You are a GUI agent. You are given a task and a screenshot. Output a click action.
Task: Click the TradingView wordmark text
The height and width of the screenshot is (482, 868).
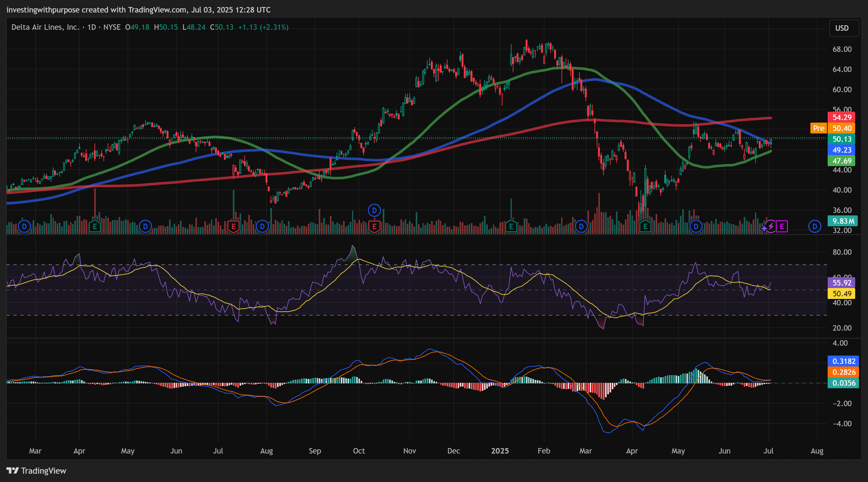(x=44, y=470)
